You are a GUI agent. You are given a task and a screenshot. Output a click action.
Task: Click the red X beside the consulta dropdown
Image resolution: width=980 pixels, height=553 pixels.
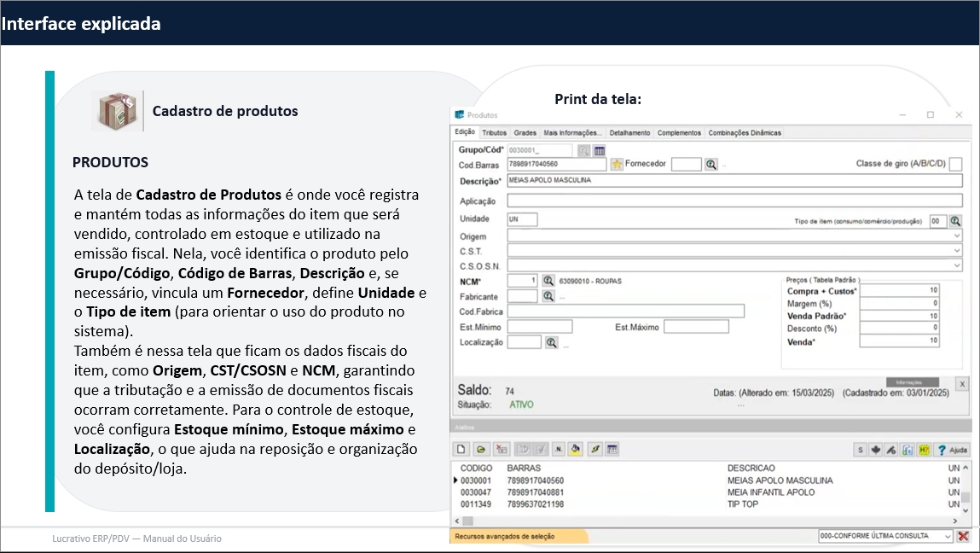coord(963,536)
